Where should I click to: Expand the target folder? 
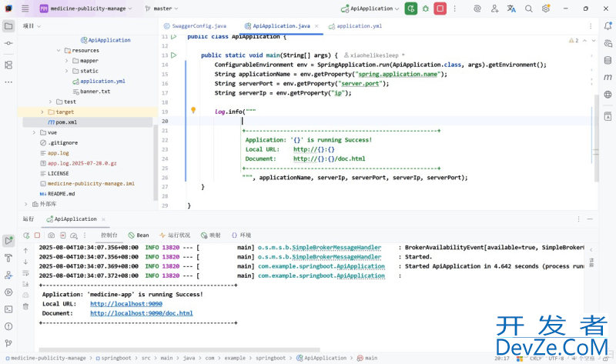point(42,112)
